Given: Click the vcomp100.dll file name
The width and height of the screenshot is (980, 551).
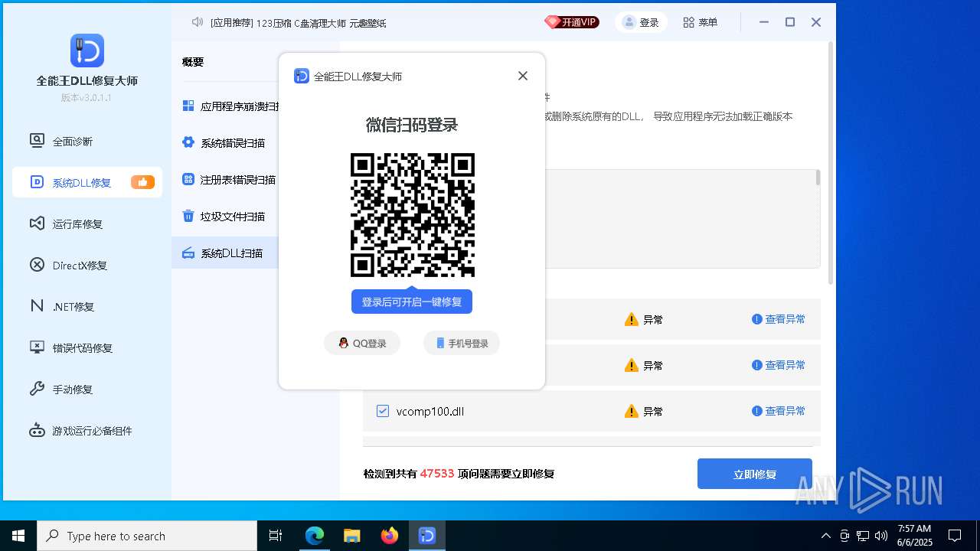Looking at the screenshot, I should 430,411.
